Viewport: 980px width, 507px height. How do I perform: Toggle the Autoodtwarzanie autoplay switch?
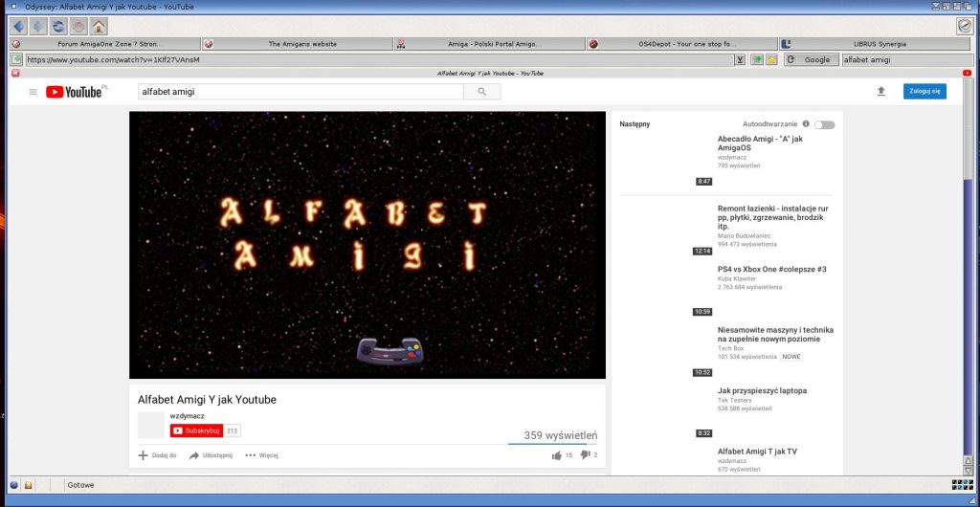click(x=824, y=125)
